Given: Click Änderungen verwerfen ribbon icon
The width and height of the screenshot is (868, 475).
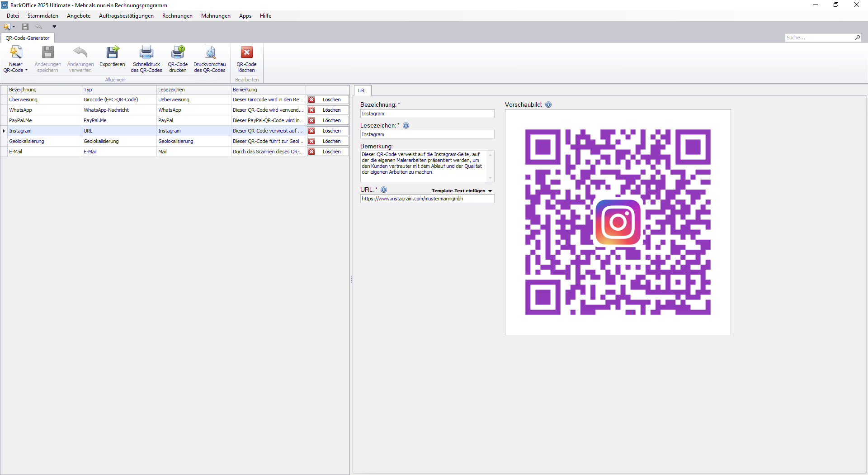Looking at the screenshot, I should point(80,52).
